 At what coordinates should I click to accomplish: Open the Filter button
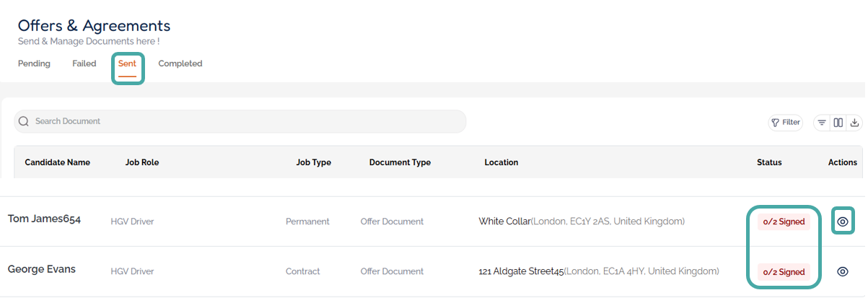point(786,123)
